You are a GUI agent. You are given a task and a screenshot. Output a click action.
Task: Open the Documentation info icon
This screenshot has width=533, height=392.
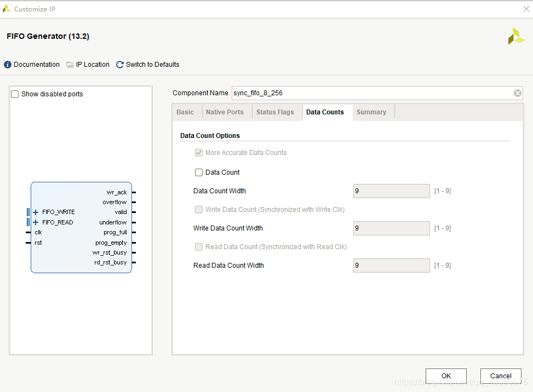click(8, 65)
